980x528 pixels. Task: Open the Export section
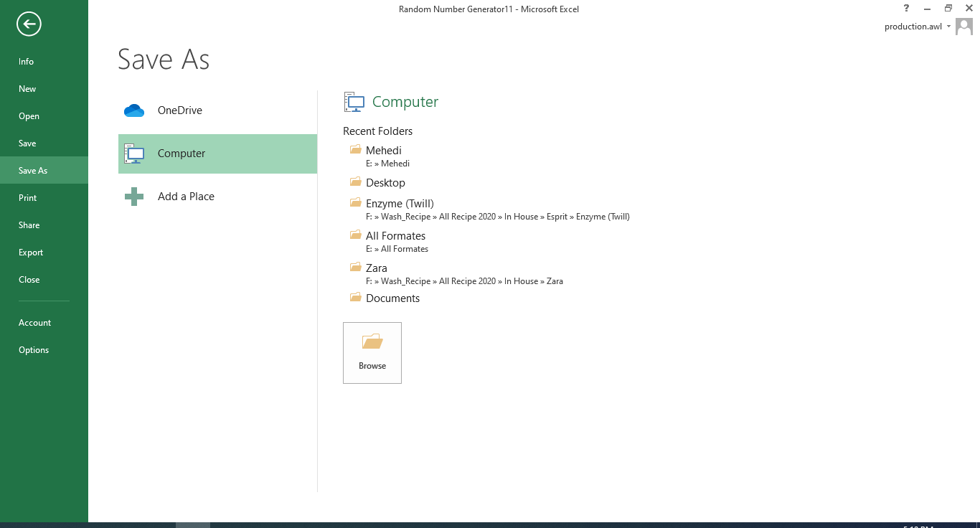point(31,252)
